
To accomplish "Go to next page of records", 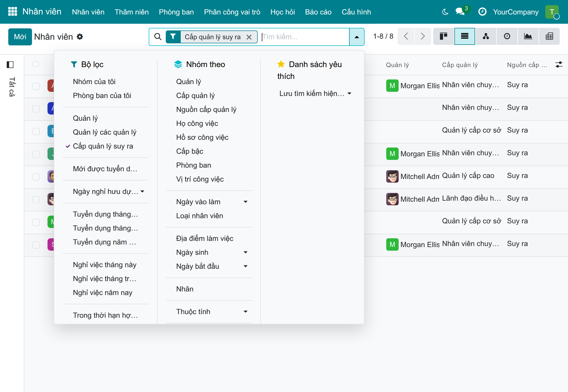I will tap(423, 36).
